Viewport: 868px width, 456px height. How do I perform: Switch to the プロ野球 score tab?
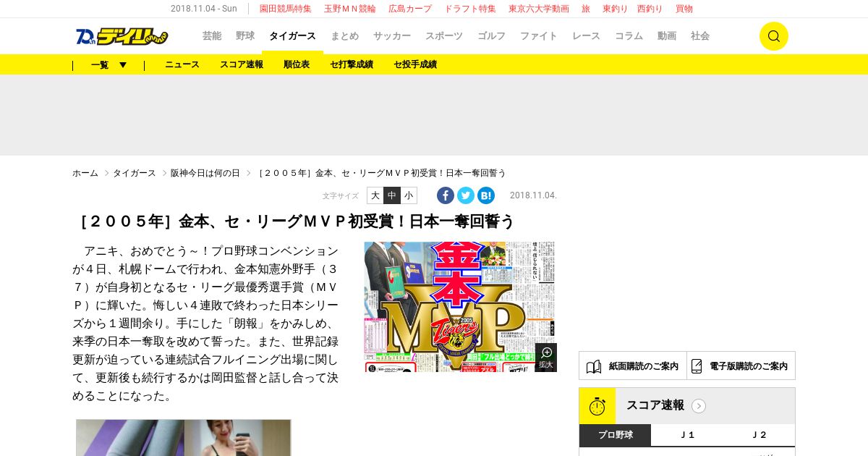coord(616,435)
